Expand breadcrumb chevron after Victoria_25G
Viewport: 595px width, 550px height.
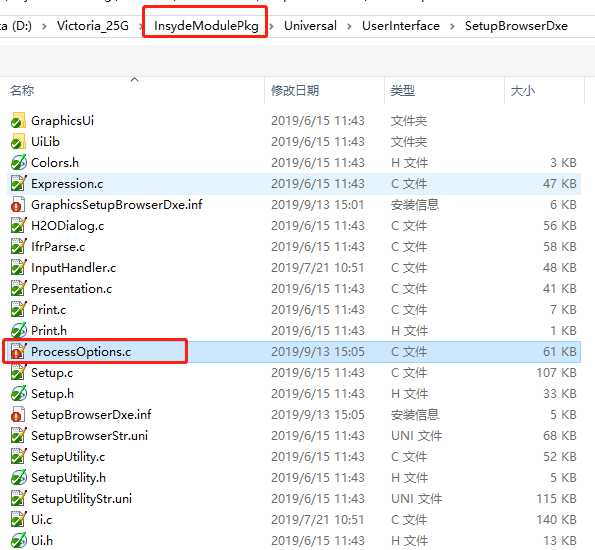point(140,26)
